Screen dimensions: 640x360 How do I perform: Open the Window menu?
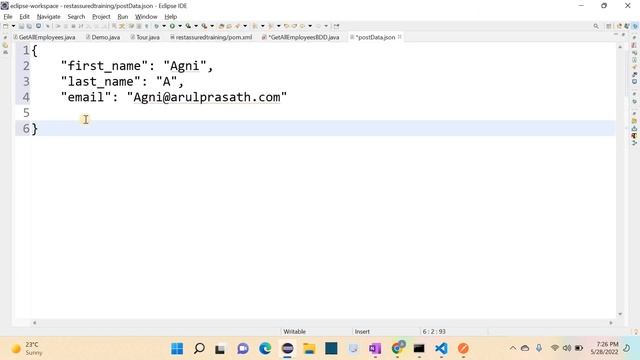pyautogui.click(x=146, y=17)
